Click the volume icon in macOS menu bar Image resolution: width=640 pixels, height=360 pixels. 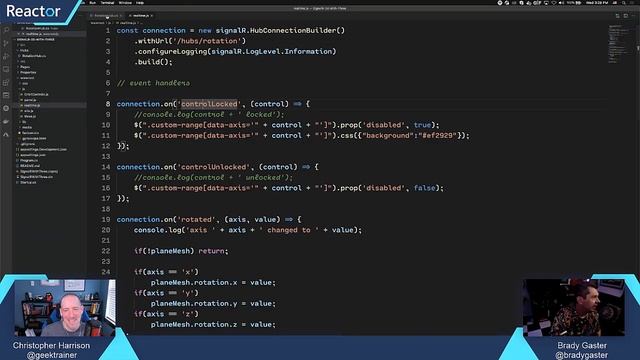point(561,3)
